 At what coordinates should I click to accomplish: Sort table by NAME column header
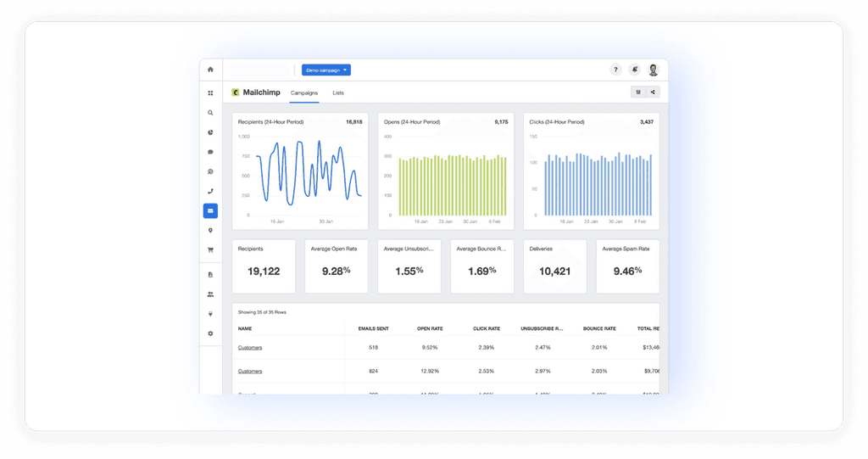pyautogui.click(x=245, y=328)
